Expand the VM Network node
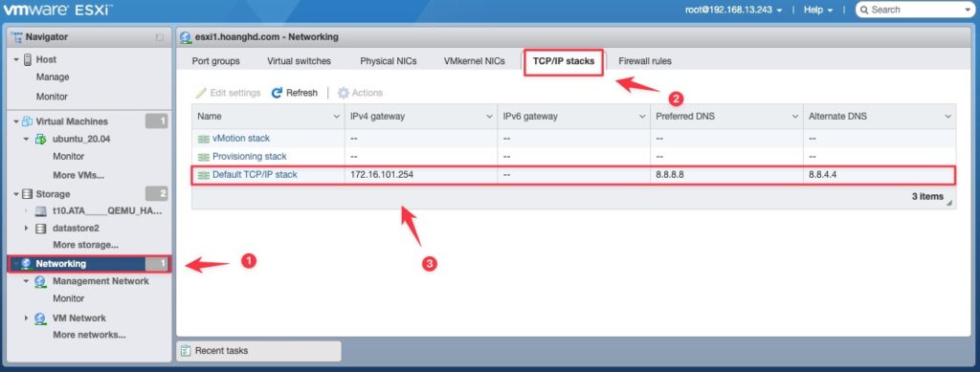980x372 pixels. point(26,318)
